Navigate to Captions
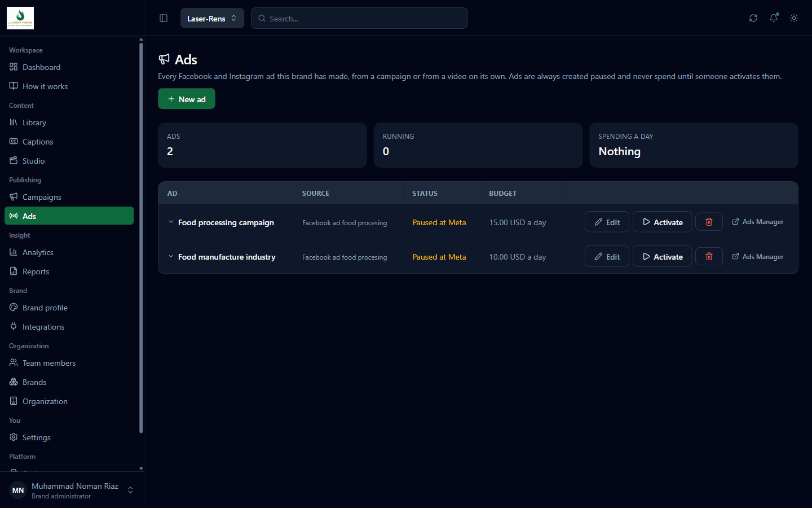This screenshot has width=812, height=508. click(69, 142)
